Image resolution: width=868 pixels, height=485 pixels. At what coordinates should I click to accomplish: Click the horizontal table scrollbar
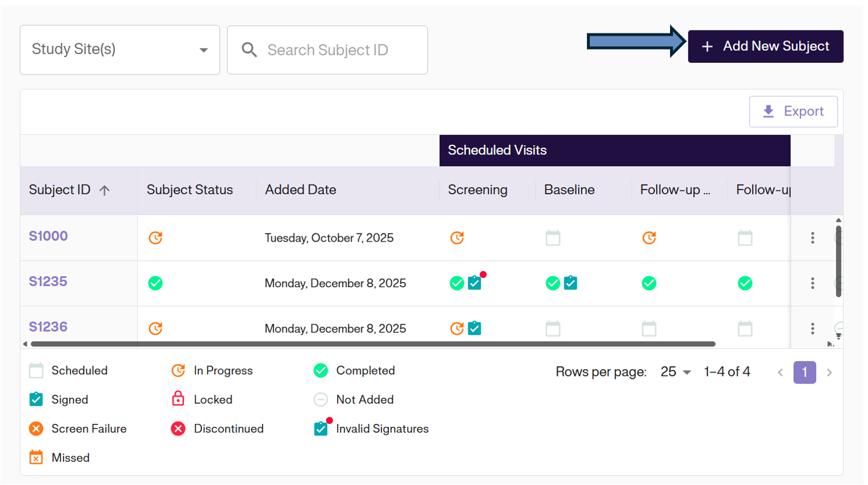(369, 344)
